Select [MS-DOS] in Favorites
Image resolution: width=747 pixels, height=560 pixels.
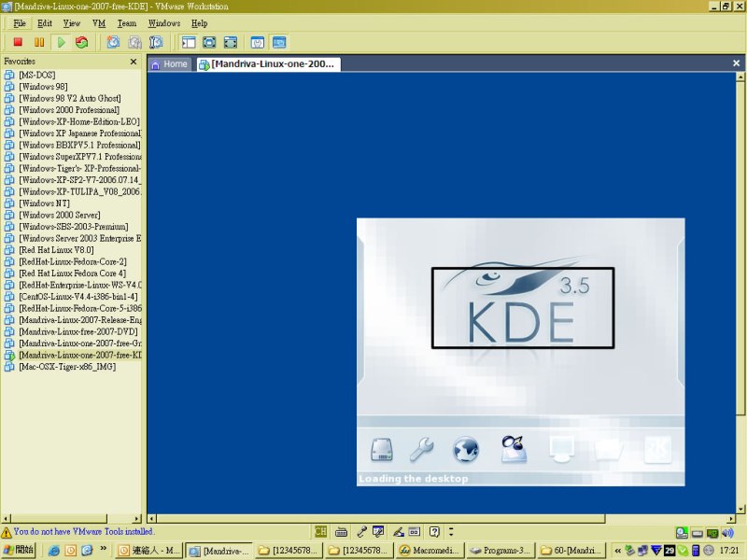37,75
